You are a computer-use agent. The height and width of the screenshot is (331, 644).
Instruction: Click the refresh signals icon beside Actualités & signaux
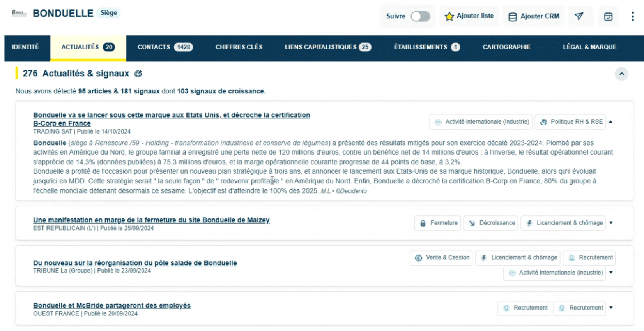point(138,74)
